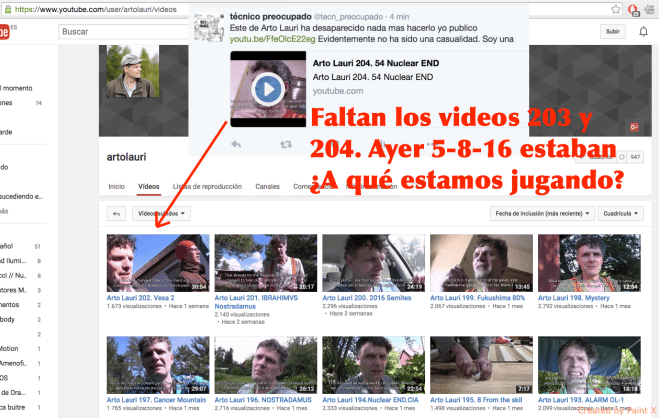659x418 pixels.
Task: Click the notifications bell icon
Action: [x=643, y=32]
